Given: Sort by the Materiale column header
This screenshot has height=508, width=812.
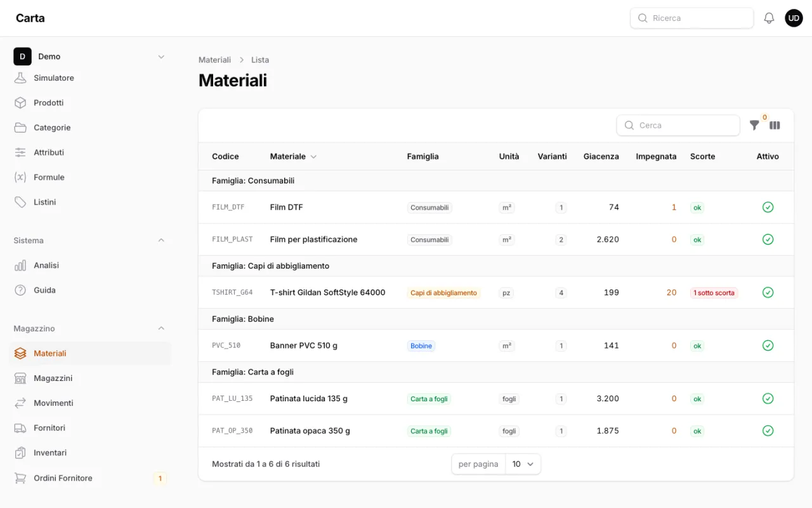Looking at the screenshot, I should 293,156.
